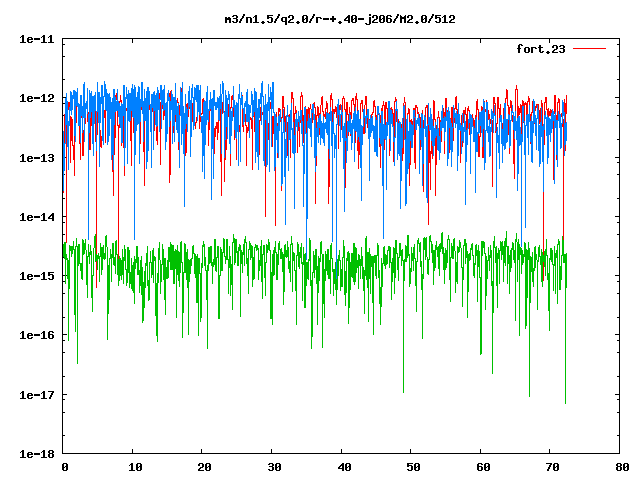
Task: Click y-axis label 1e-14
Action: [37, 217]
